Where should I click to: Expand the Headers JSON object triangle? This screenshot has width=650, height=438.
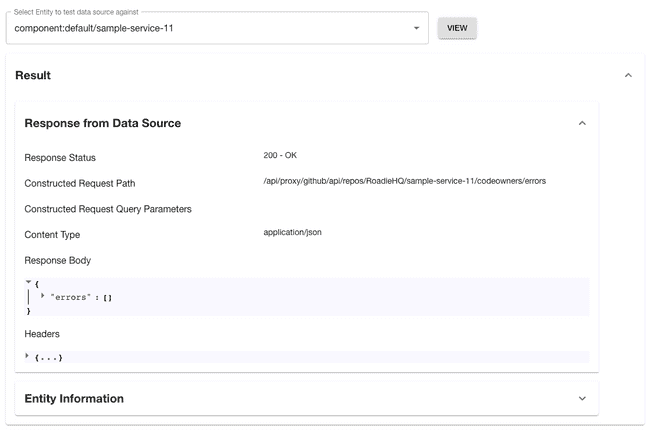27,356
